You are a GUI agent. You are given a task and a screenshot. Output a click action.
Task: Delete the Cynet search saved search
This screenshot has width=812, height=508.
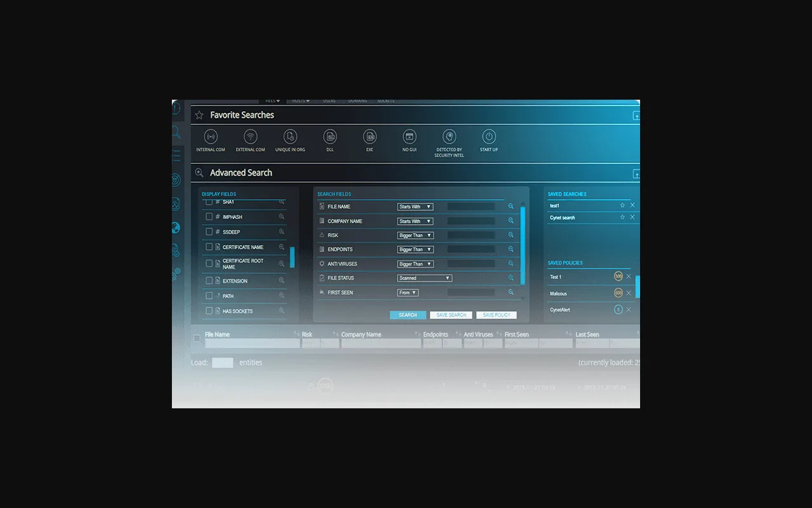[632, 217]
